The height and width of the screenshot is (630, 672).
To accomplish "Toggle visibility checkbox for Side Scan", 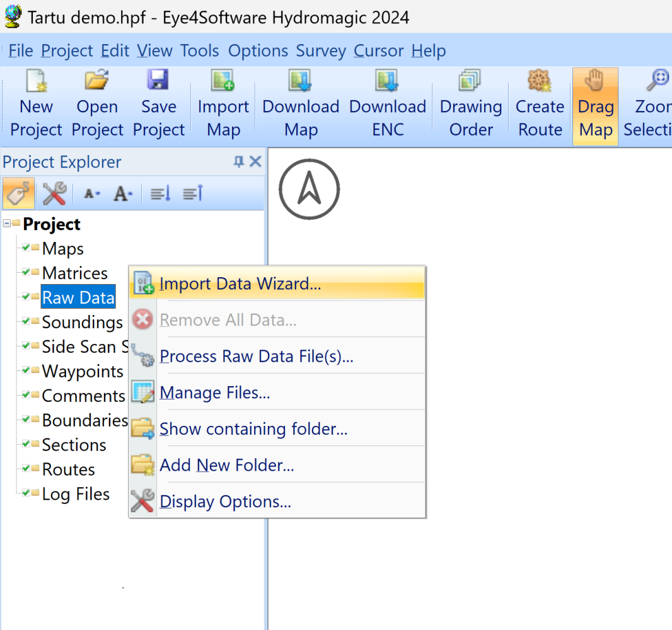I will click(26, 345).
